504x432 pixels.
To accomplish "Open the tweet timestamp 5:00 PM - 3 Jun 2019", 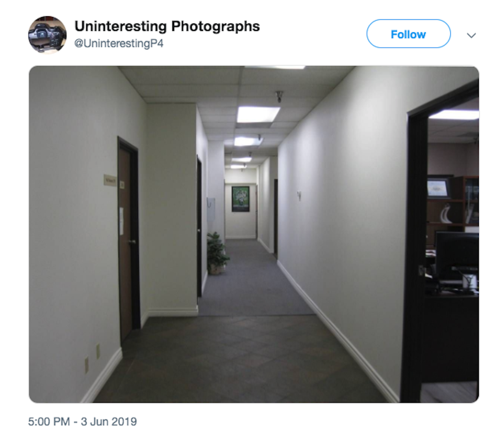I will point(82,421).
